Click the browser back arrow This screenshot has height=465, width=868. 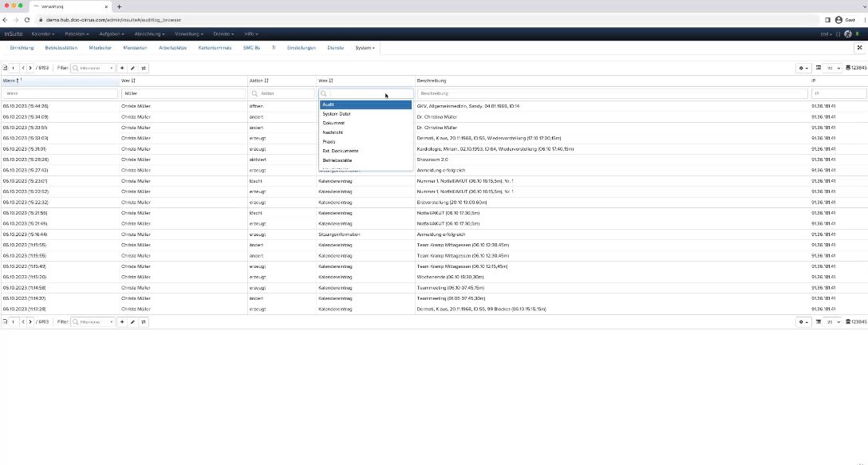coord(5,20)
